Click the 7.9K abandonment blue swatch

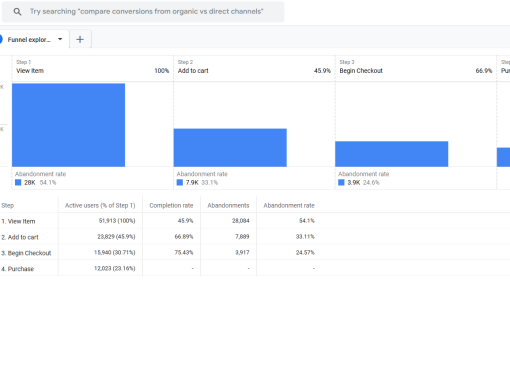pos(180,182)
